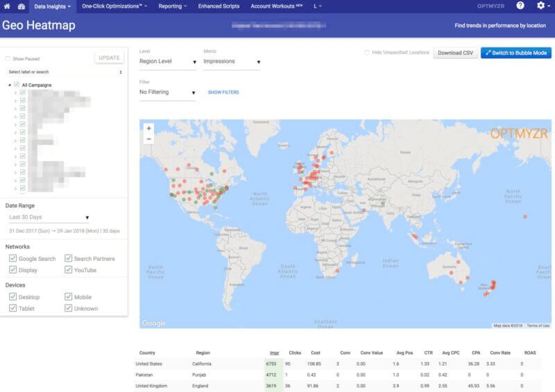Switch to Bubble Mode
Screen dimensions: 555x392
[515, 53]
